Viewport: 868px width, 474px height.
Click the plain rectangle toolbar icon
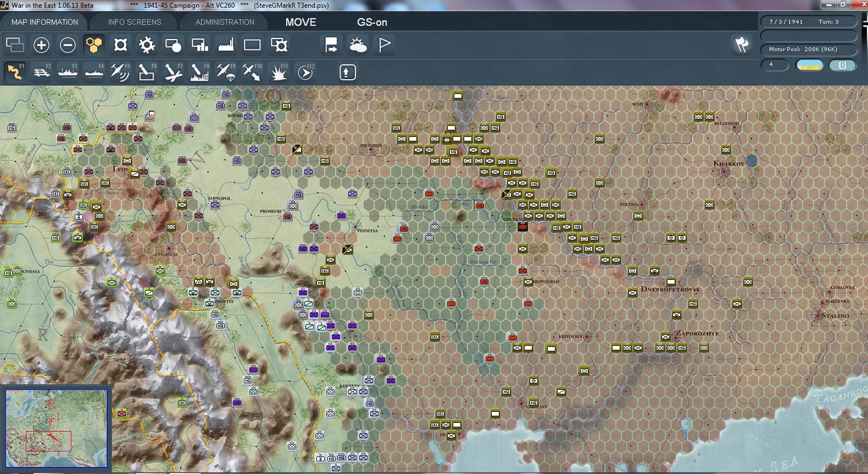252,45
